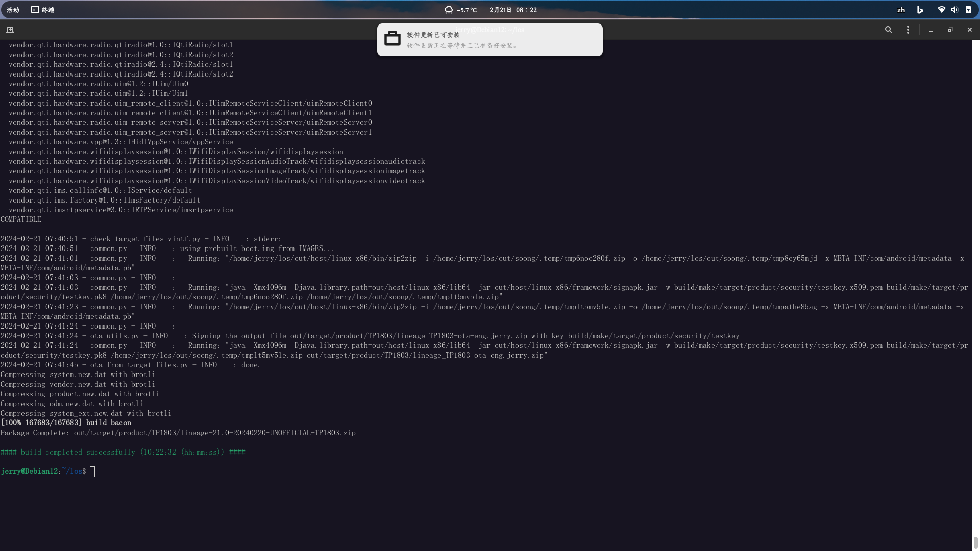Click the terminal vertical scrollbar thumb
This screenshot has height=551, width=980.
tap(975, 542)
